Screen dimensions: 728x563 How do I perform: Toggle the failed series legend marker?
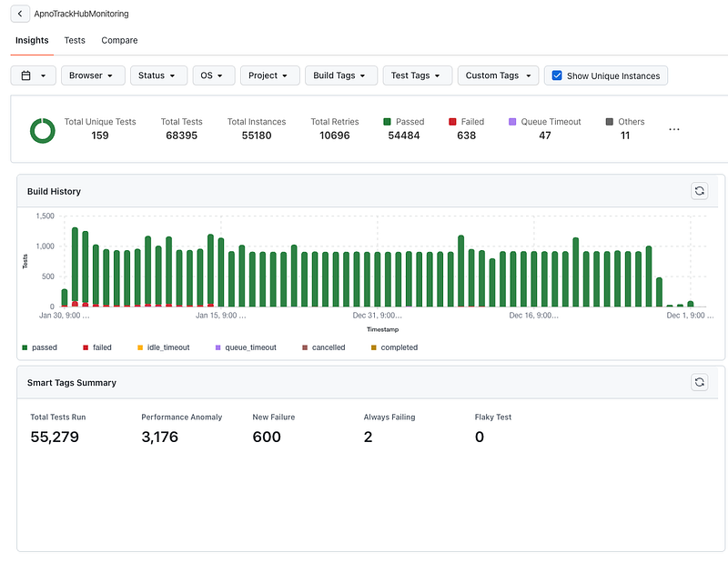[86, 347]
